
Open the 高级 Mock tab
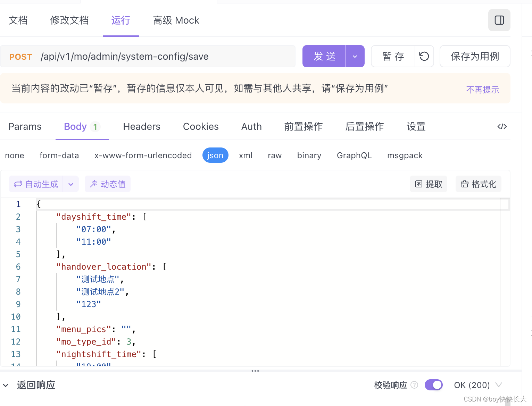coord(176,20)
